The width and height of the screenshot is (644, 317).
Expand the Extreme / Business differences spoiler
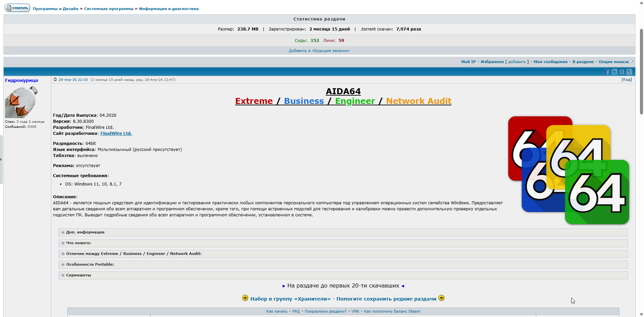(343, 254)
